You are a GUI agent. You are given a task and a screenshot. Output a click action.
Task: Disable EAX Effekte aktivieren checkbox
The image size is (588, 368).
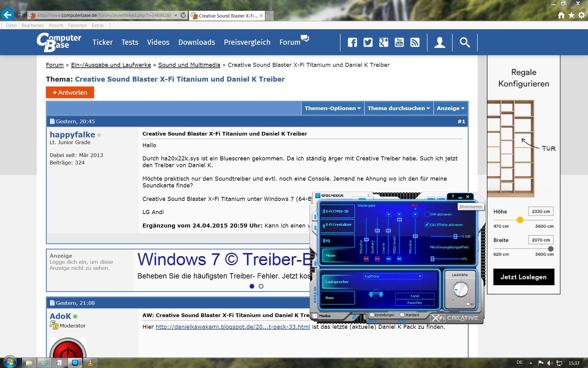[427, 225]
